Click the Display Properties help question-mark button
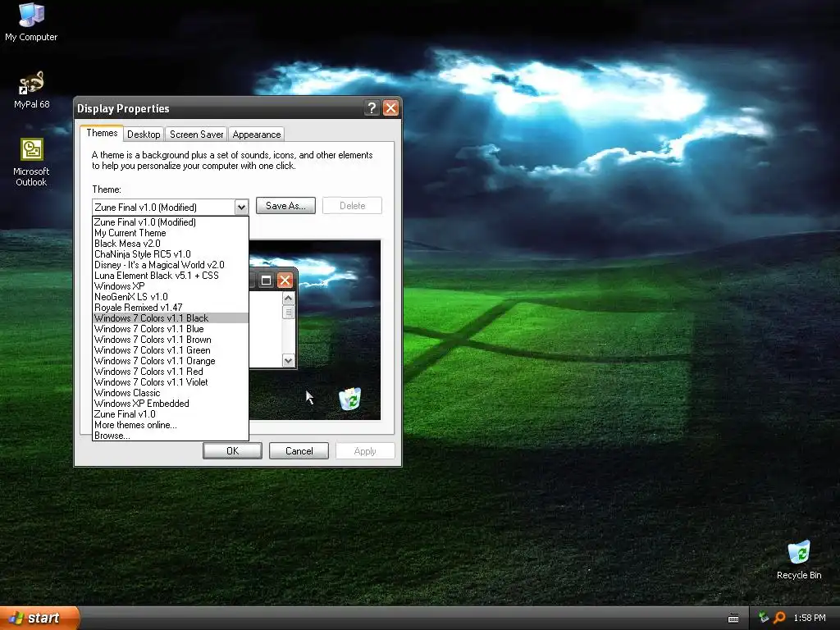The image size is (840, 630). [x=372, y=108]
